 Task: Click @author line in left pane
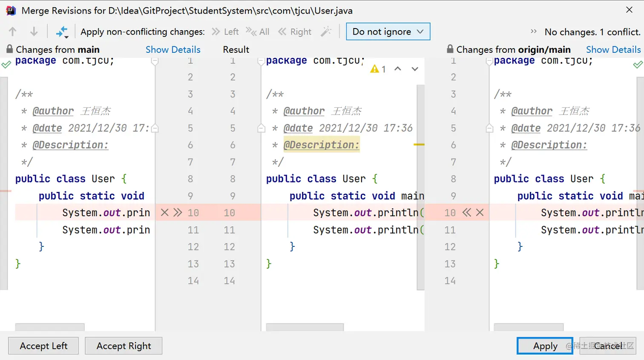point(66,111)
